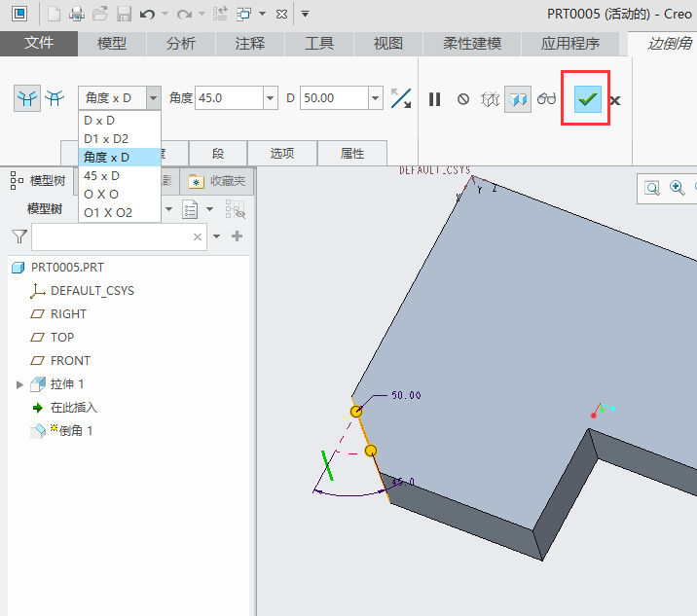Open the angle value dropdown arrow

(270, 98)
